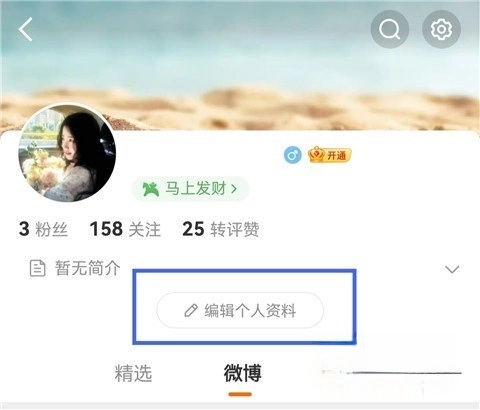Tap the blue male gender icon
The width and height of the screenshot is (480, 410).
tap(293, 155)
